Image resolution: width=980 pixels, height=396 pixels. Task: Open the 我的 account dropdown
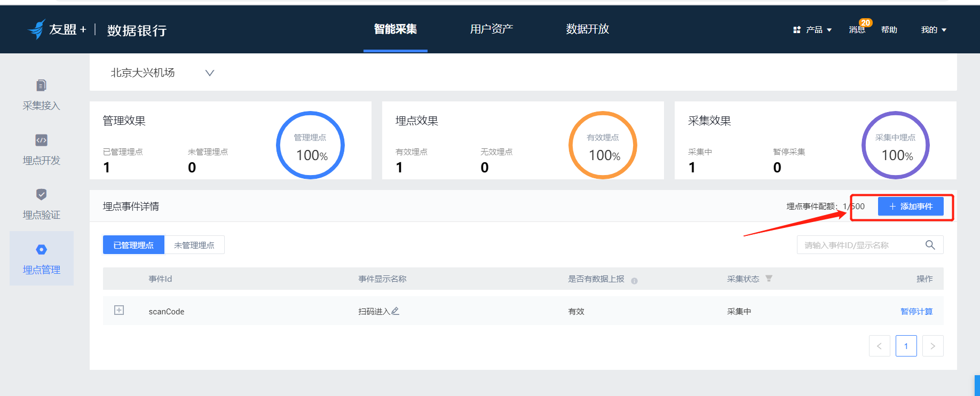(x=934, y=30)
